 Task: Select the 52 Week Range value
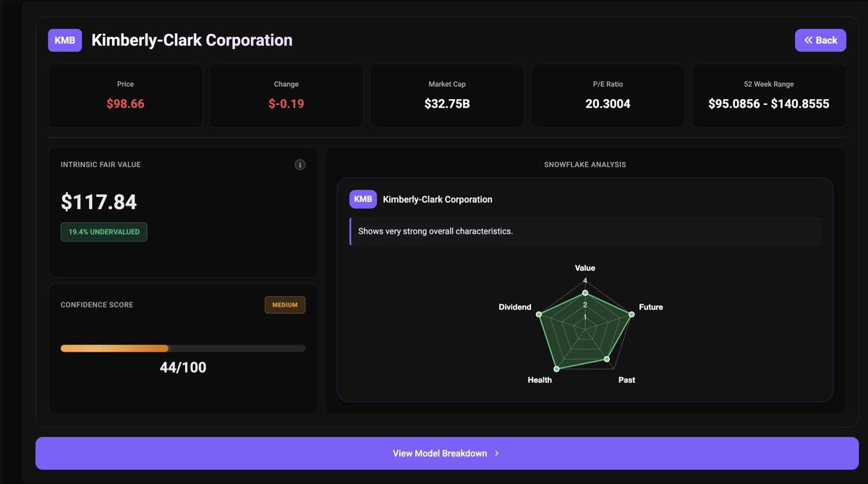coord(769,103)
